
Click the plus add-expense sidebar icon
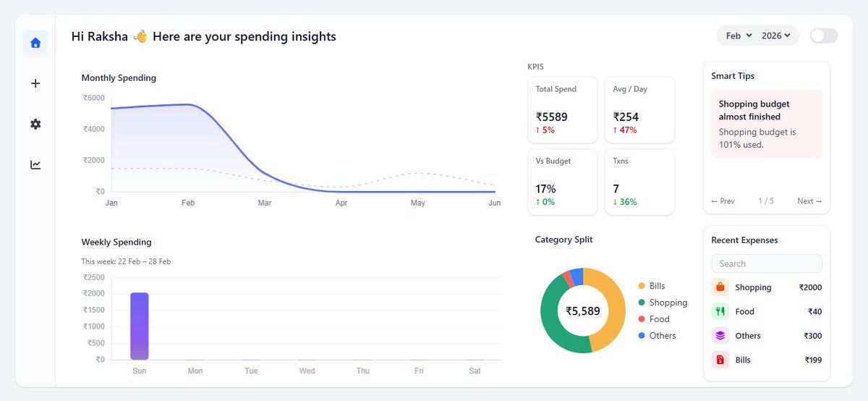35,83
